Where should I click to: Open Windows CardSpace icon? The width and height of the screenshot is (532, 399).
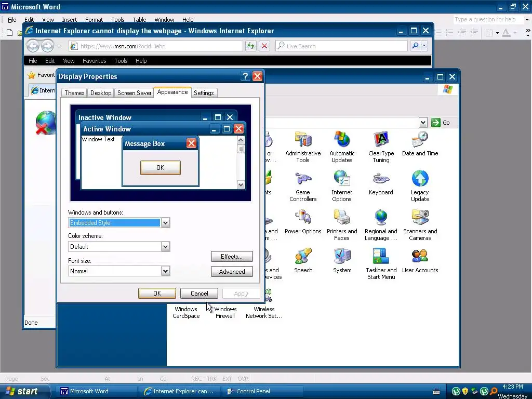tap(186, 312)
